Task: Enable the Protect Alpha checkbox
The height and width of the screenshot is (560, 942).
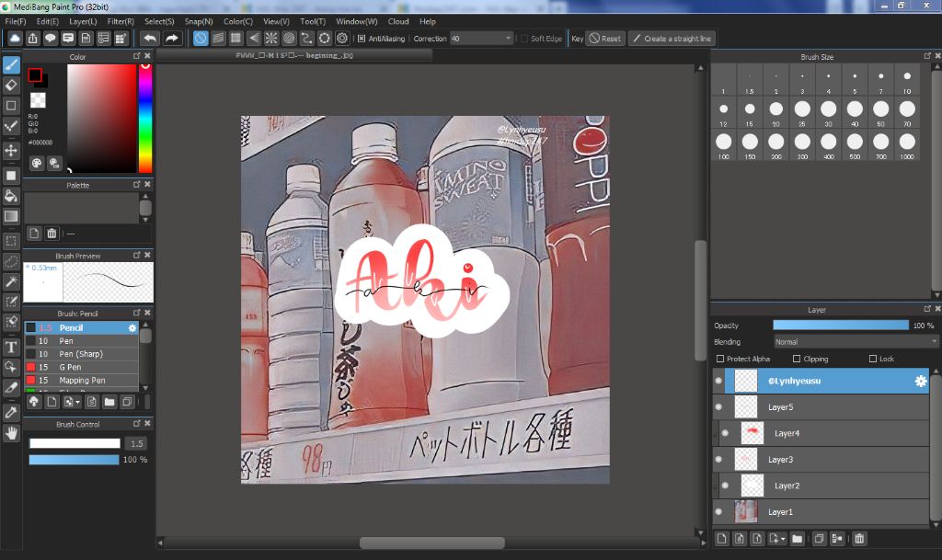Action: pos(720,359)
